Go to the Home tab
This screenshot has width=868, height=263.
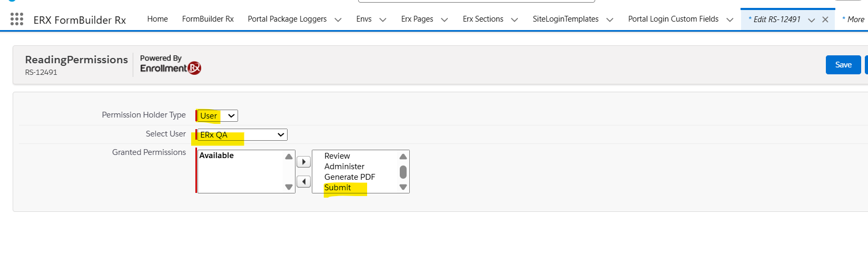[157, 19]
